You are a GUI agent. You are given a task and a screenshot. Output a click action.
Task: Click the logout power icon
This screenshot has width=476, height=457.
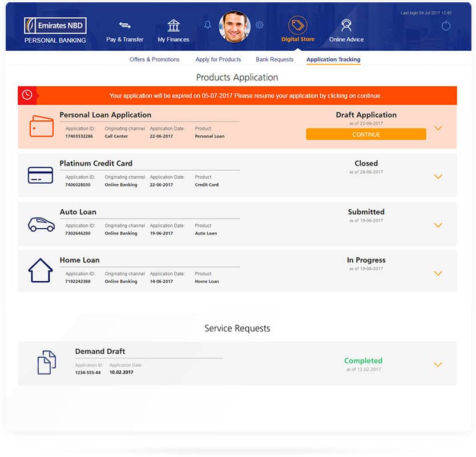click(x=446, y=26)
